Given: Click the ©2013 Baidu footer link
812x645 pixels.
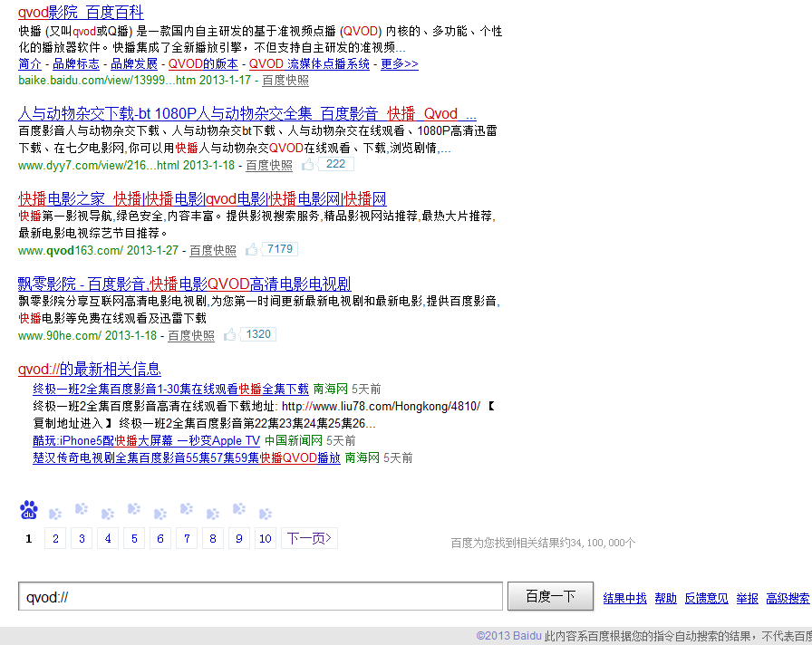Looking at the screenshot, I should point(508,636).
